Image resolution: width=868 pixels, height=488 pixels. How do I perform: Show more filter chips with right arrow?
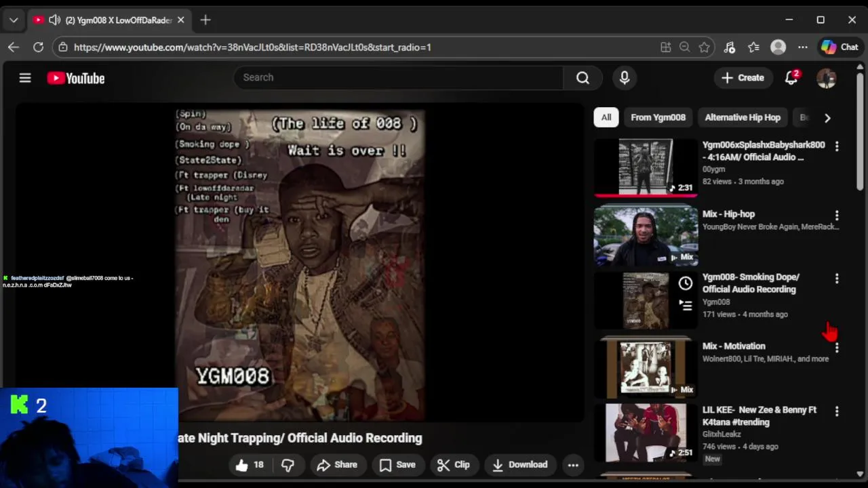pyautogui.click(x=827, y=118)
